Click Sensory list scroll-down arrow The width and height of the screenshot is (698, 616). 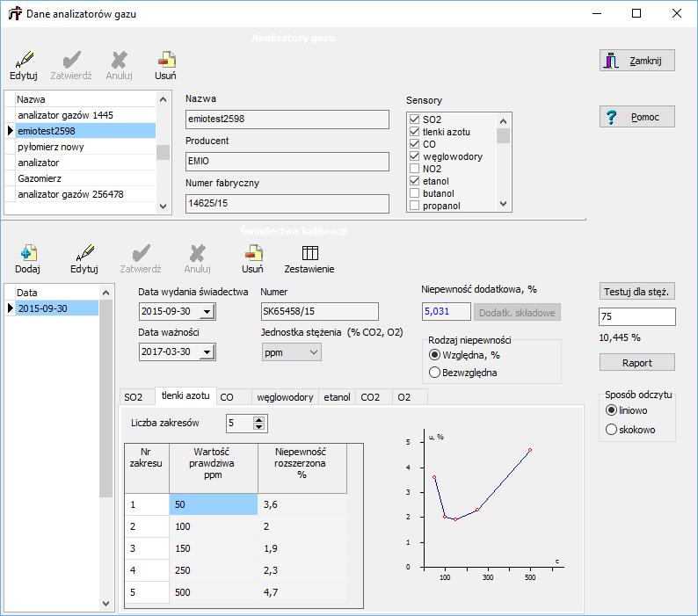(x=503, y=204)
